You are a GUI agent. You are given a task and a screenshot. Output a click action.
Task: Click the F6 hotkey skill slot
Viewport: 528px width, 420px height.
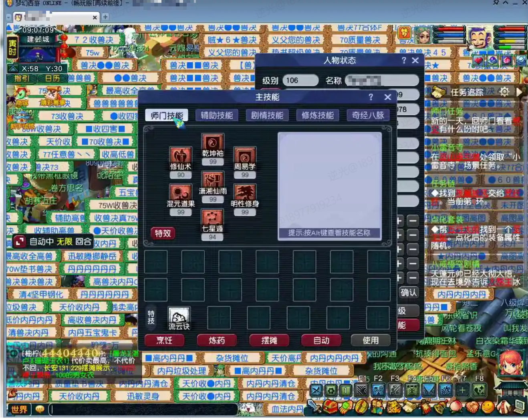[x=445, y=390]
